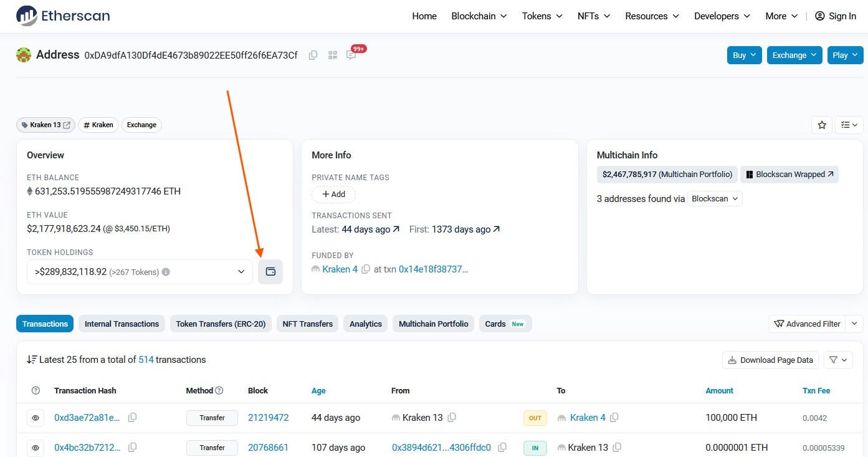Preview the first transaction with eye icon
Screen dimensions: 868x457
pos(36,418)
